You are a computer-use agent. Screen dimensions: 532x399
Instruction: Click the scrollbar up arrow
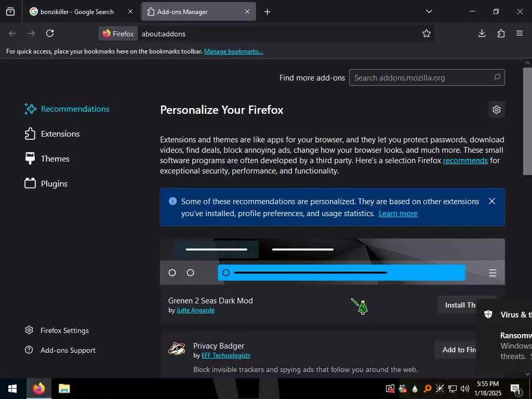tap(527, 63)
